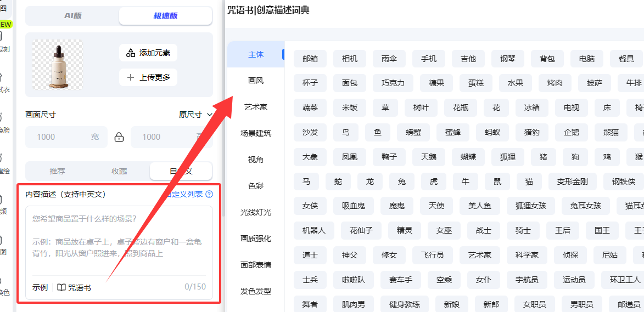This screenshot has height=312, width=644.
Task: Select the 色彩 category
Action: [x=256, y=186]
